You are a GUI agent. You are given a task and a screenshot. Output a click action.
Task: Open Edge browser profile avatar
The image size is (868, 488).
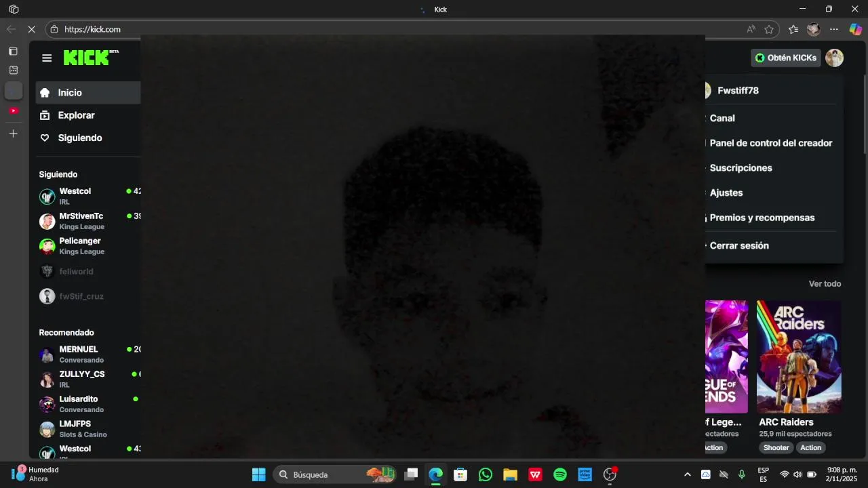coord(814,29)
